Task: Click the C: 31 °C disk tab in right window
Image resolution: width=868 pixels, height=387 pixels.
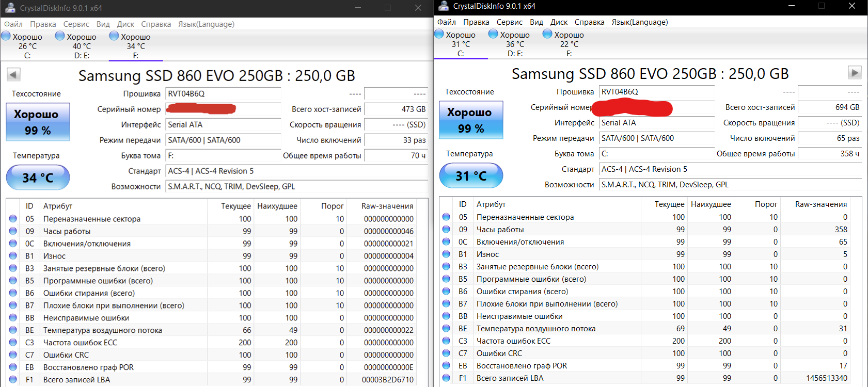Action: pyautogui.click(x=461, y=44)
